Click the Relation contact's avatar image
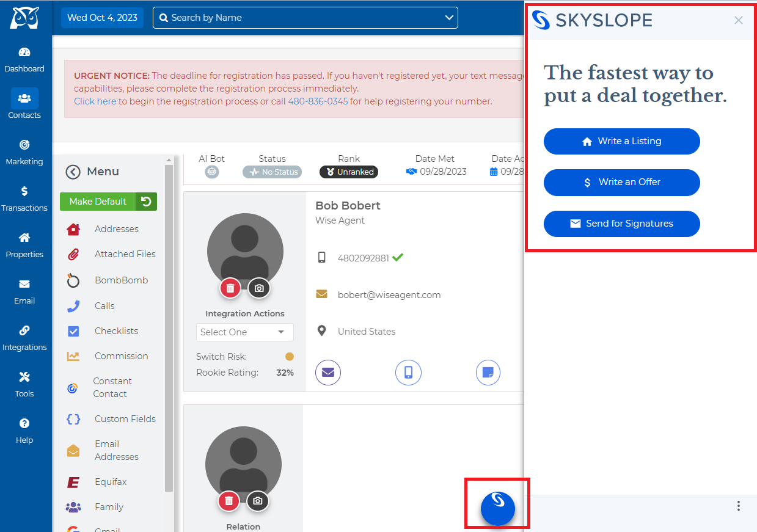This screenshot has width=757, height=532. coord(243,464)
